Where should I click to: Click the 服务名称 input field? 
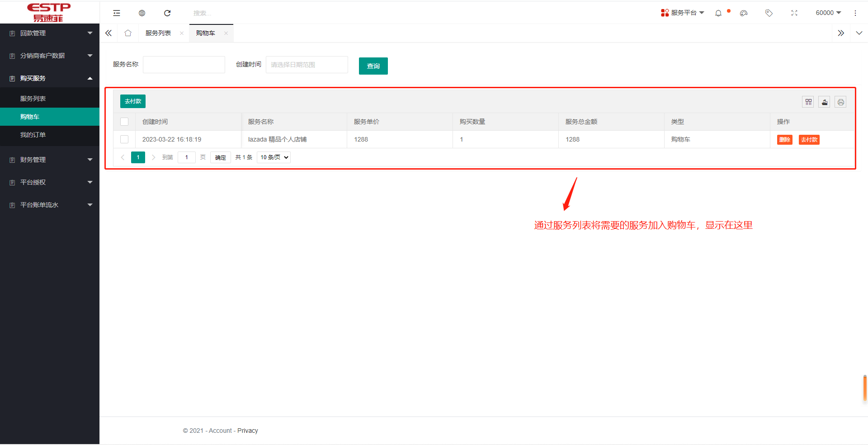(184, 65)
